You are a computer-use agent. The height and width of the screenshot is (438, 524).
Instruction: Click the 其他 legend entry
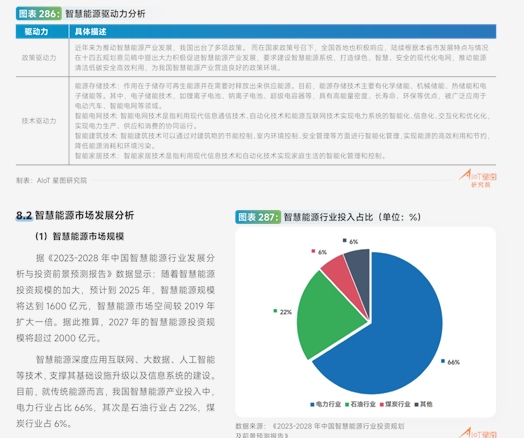pos(423,404)
